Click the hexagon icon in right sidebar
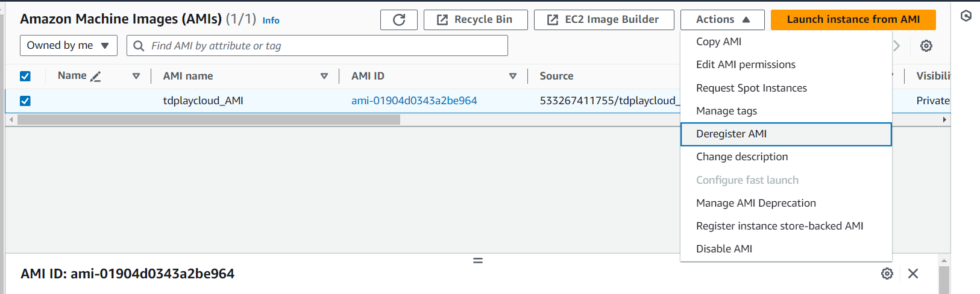980x294 pixels. (x=966, y=16)
